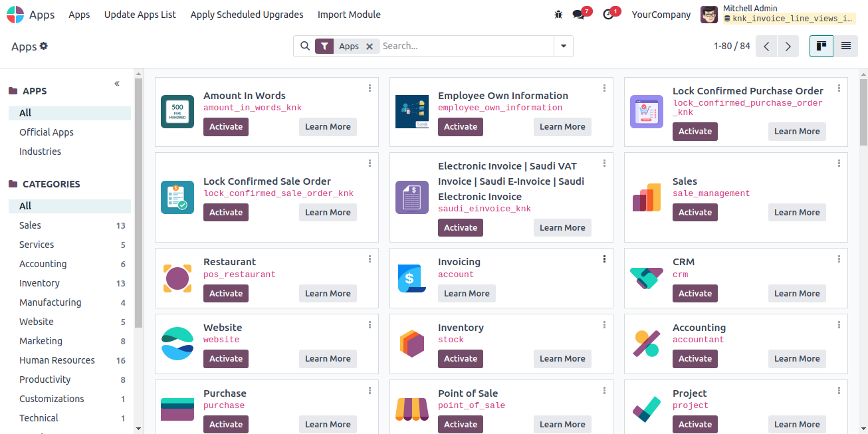This screenshot has width=868, height=434.
Task: Open Website card kebab menu
Action: (370, 324)
